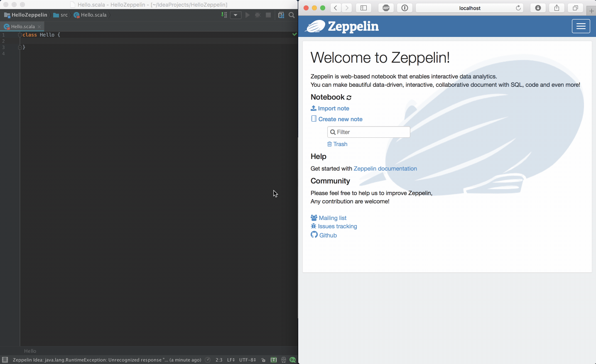Select the src folder breadcrumb

60,15
